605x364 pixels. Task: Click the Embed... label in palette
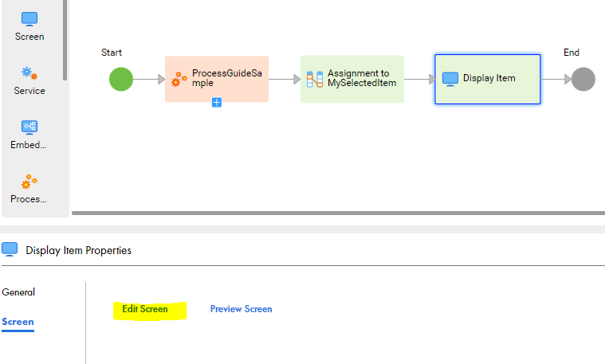28,145
